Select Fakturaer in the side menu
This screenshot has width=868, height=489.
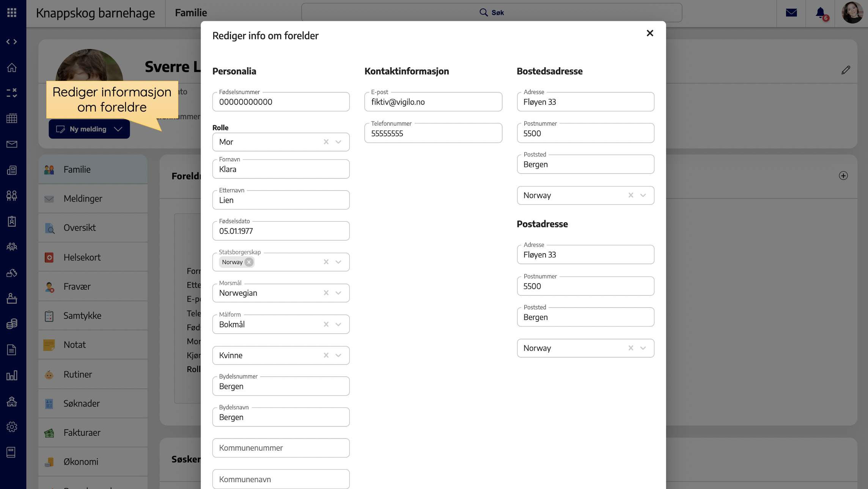(x=93, y=433)
